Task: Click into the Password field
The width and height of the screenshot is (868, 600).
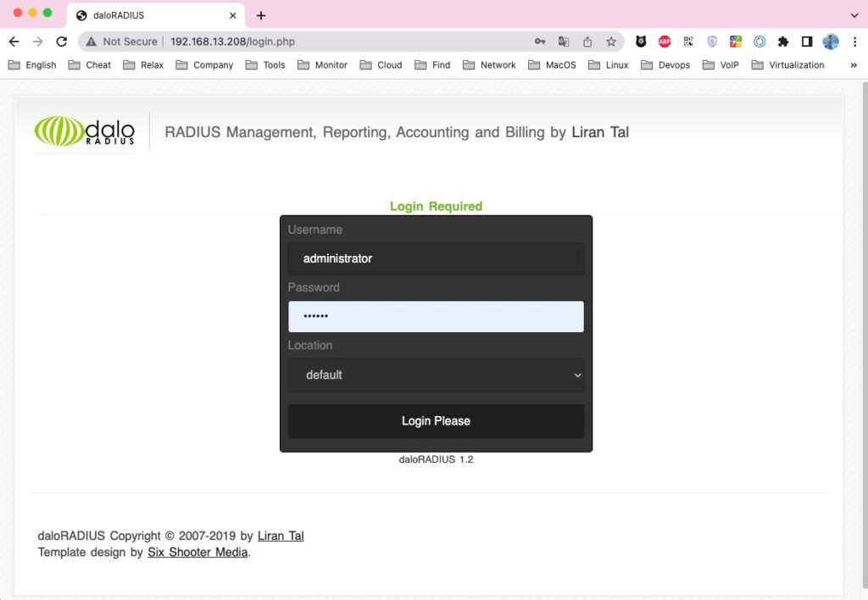Action: pos(436,317)
